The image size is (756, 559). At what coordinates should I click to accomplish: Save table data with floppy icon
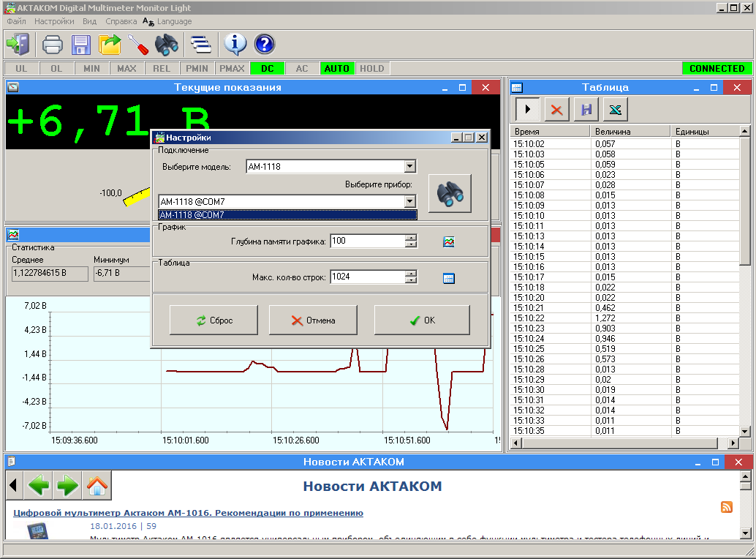586,110
